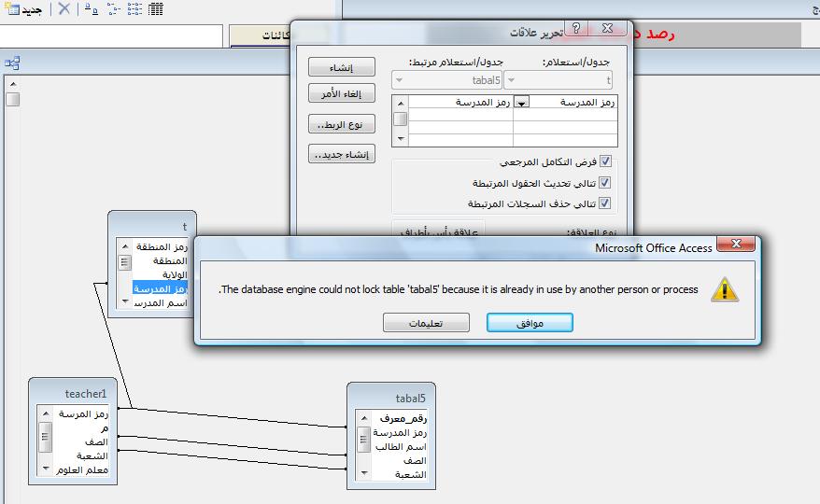Click table t's scrollbar thumb
Image resolution: width=820 pixels, height=504 pixels.
click(125, 262)
